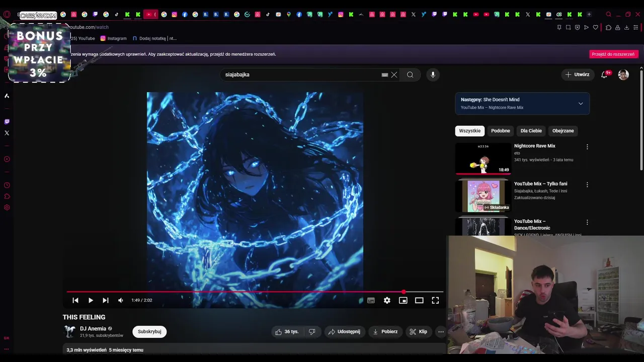
Task: Click the siajabajka search input field
Action: click(301, 74)
